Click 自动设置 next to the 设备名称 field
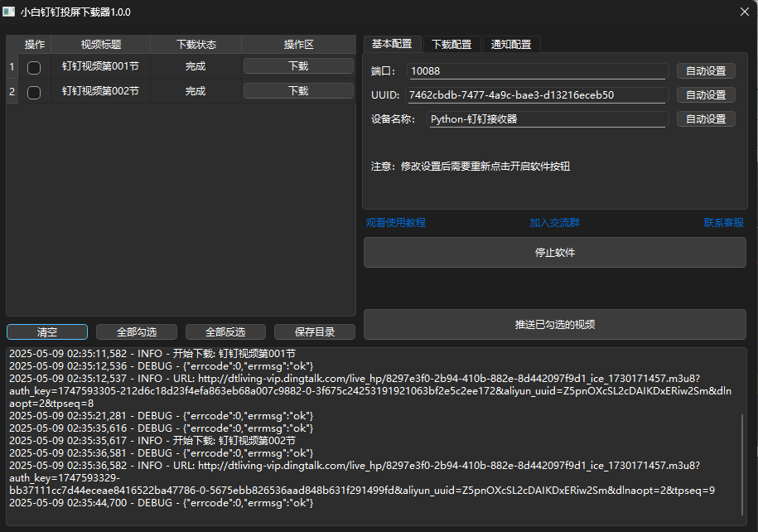The height and width of the screenshot is (532, 758). 706,119
